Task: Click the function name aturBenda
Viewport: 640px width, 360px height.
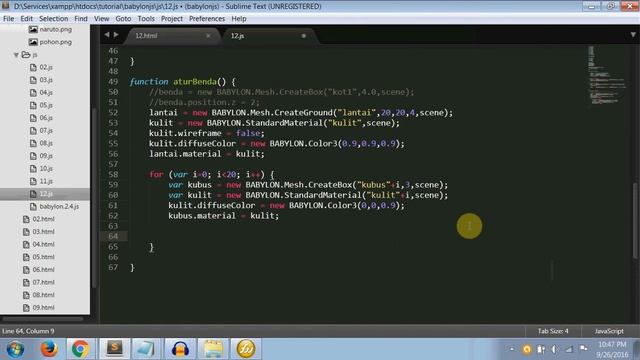Action: (x=195, y=82)
